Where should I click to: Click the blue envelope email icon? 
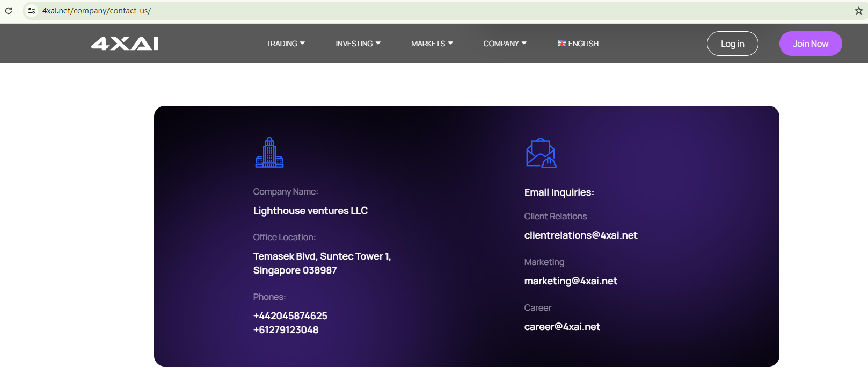[541, 153]
